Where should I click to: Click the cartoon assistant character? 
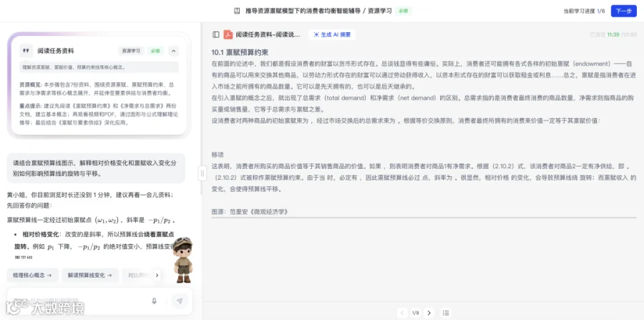182,260
